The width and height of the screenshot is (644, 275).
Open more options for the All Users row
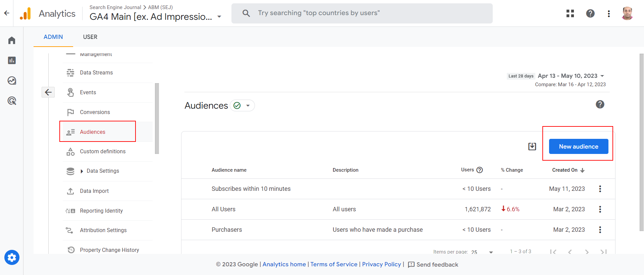click(x=600, y=209)
